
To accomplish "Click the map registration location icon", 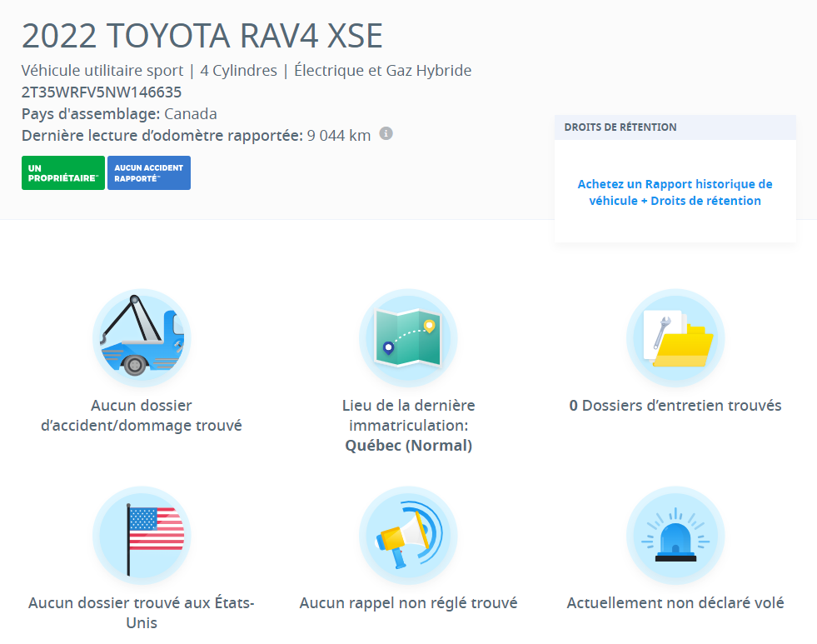I will [408, 337].
